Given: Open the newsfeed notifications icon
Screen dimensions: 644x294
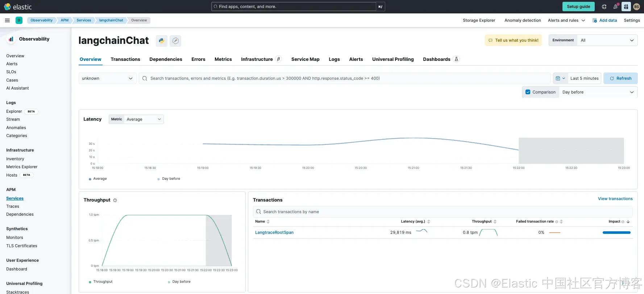Looking at the screenshot, I should coord(615,7).
